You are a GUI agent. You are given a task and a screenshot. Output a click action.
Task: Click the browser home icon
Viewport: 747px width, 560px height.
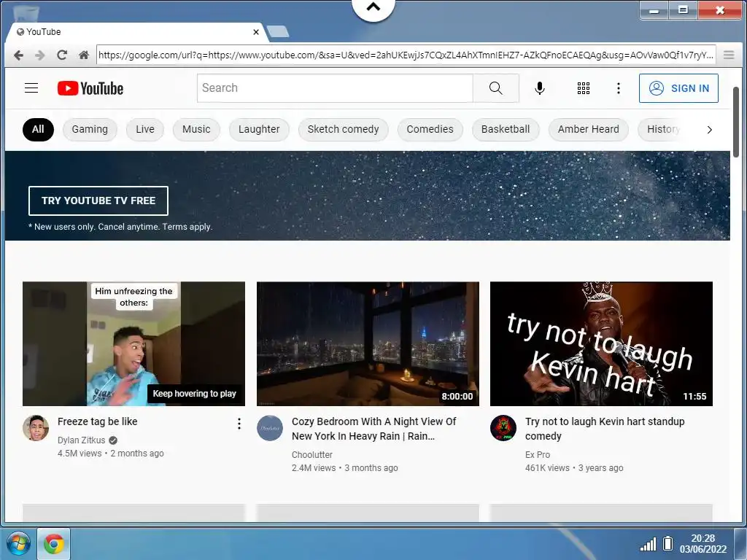tap(83, 55)
